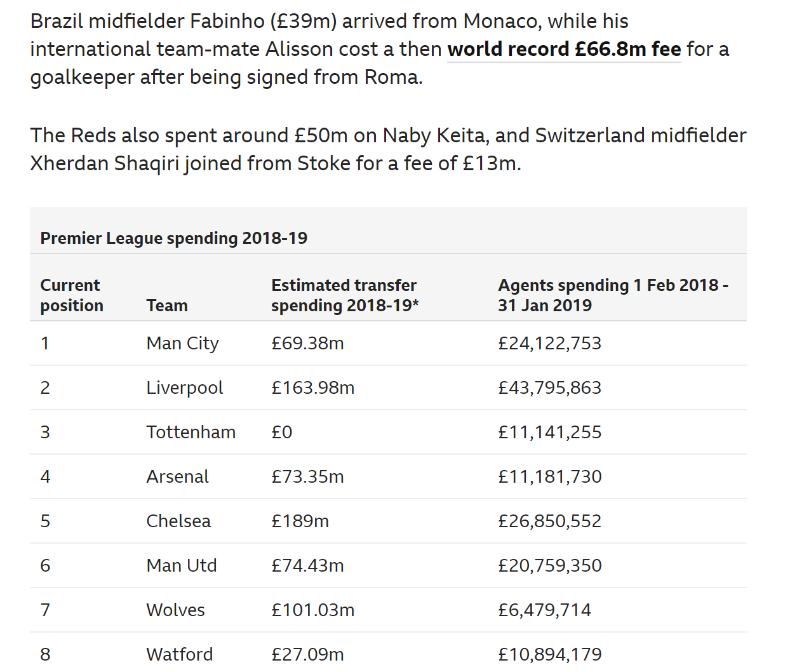Click the Wolves £6,479,714 agents figure
Image resolution: width=790 pixels, height=672 pixels.
[x=544, y=610]
